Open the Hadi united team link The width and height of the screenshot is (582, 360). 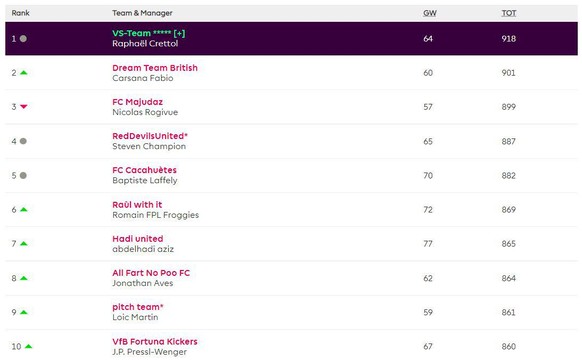138,239
